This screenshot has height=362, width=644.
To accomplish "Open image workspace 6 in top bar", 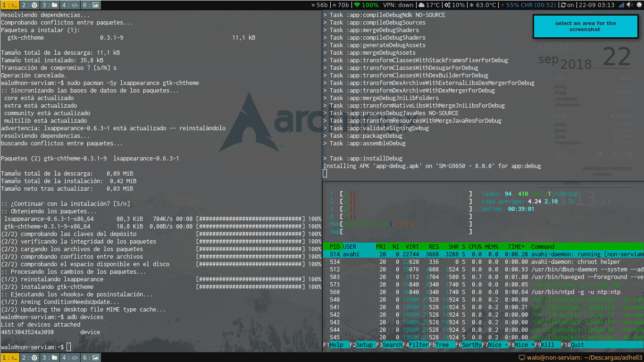I will point(91,5).
